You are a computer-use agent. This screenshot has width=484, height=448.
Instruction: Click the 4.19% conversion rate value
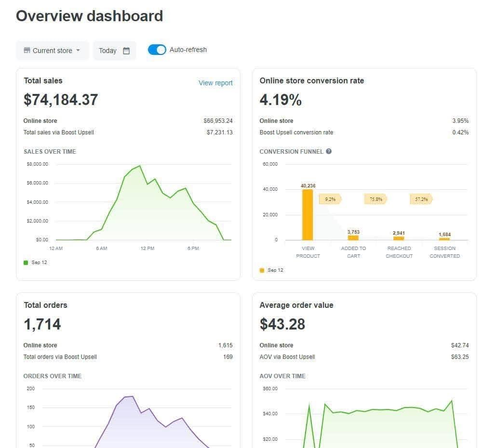[x=281, y=100]
